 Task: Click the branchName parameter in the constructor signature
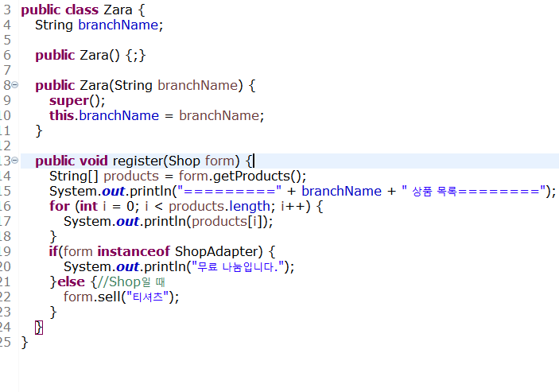198,86
